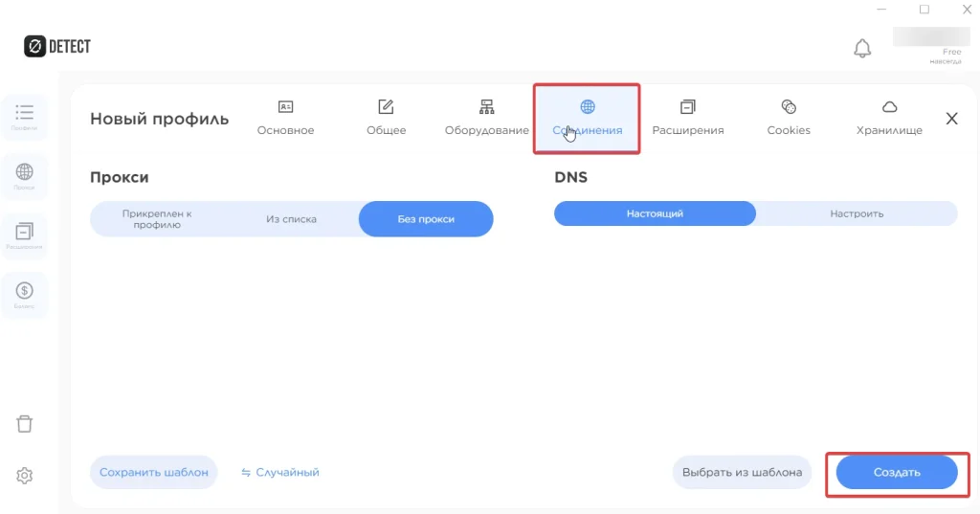Switch to the Хранилище tab

point(889,118)
